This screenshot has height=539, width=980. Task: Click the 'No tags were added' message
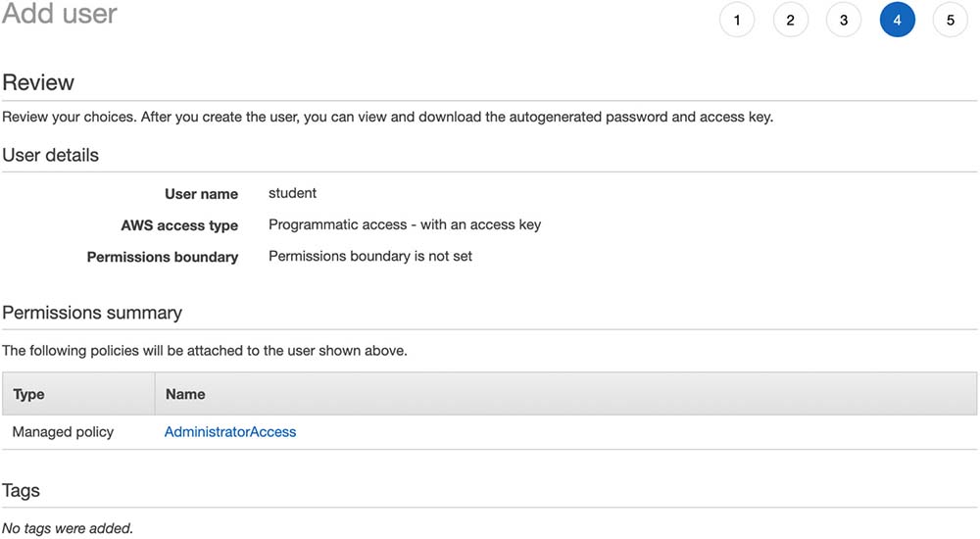click(x=68, y=528)
